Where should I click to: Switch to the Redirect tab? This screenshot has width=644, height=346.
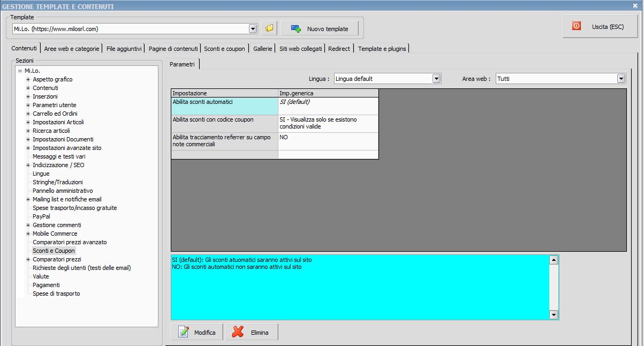coord(339,49)
